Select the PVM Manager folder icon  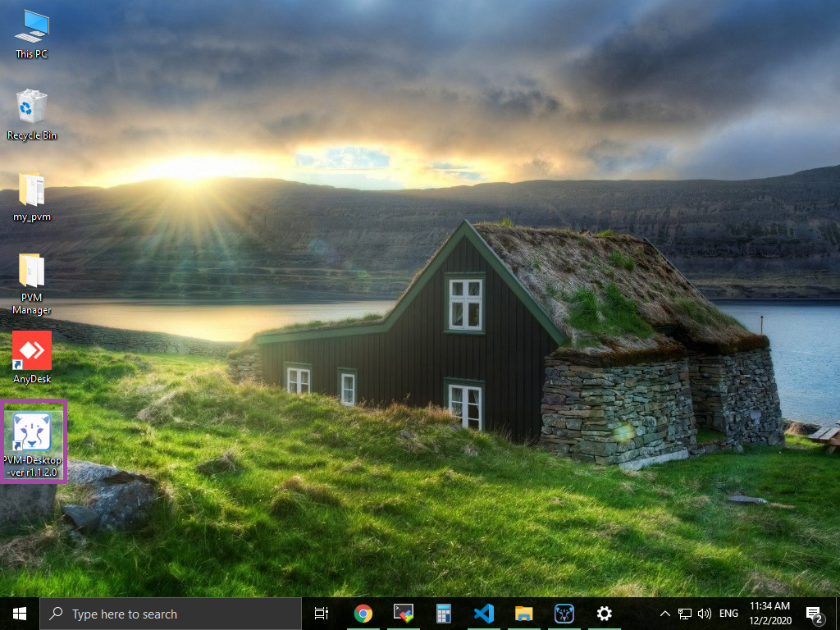tap(32, 284)
